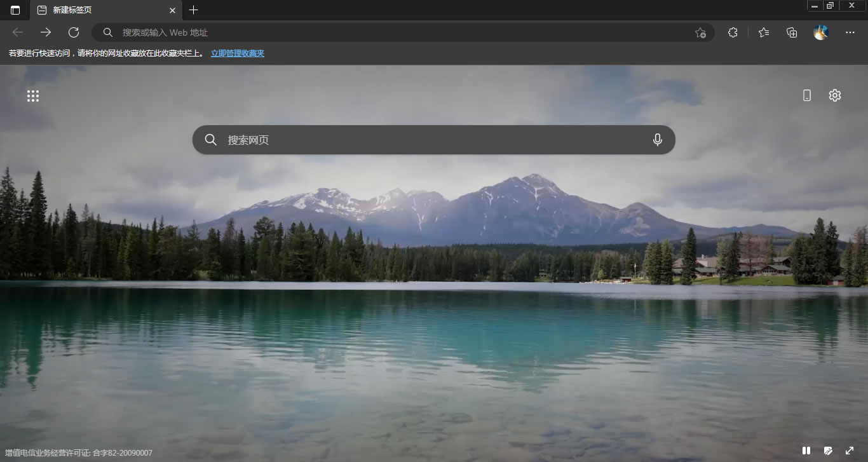Minimize the browser window
Screen dimensions: 868x462
[815, 6]
